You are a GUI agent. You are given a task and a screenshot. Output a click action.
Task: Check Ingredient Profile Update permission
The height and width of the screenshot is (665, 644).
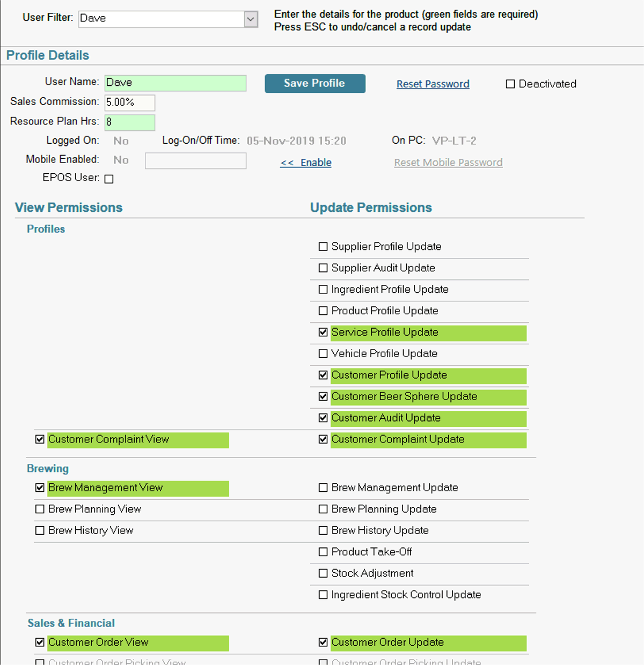click(323, 289)
